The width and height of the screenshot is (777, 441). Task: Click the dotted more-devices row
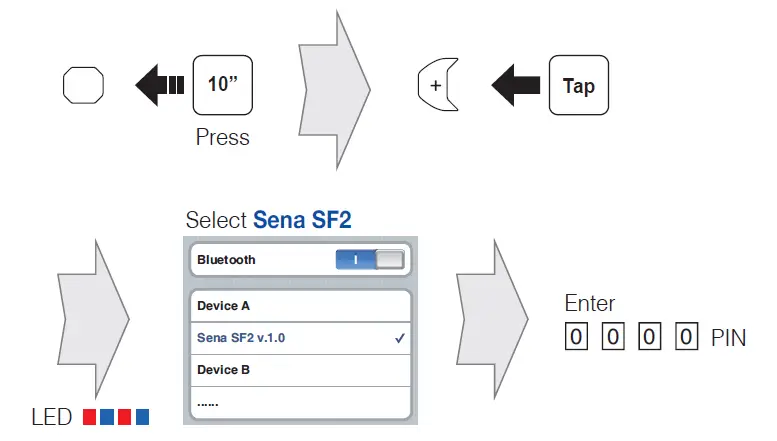(x=300, y=403)
